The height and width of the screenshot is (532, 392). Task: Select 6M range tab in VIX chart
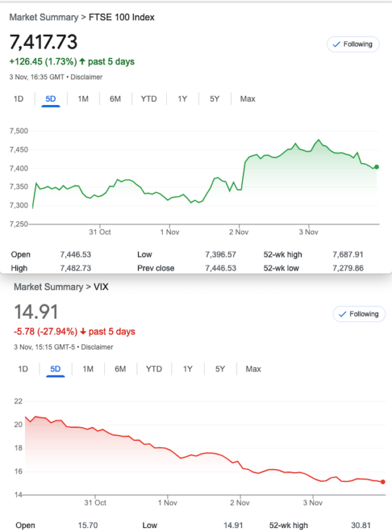[x=120, y=369]
